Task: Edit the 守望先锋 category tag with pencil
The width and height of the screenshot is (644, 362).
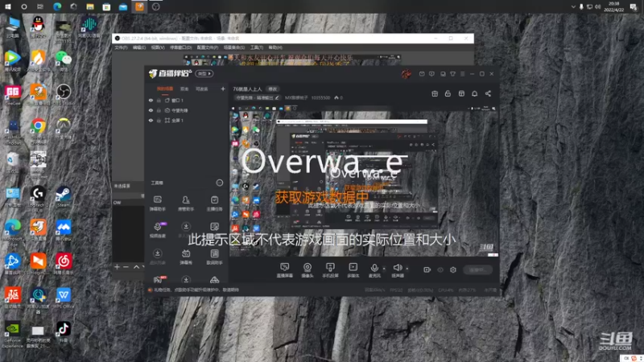Action: [277, 97]
